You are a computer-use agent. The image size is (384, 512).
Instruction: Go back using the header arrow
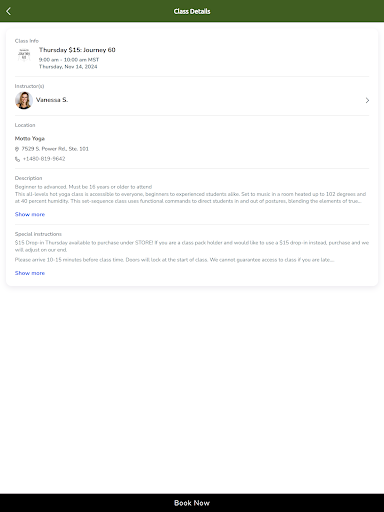click(x=9, y=11)
